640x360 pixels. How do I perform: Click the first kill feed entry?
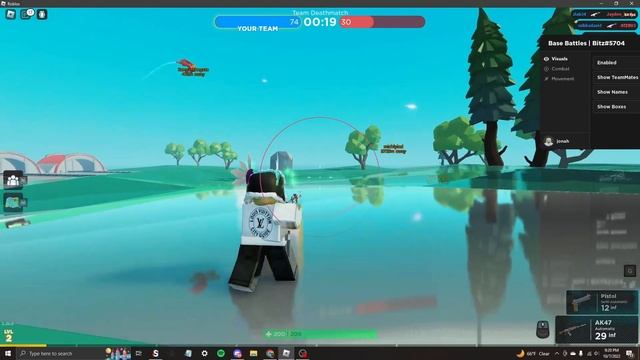[604, 14]
